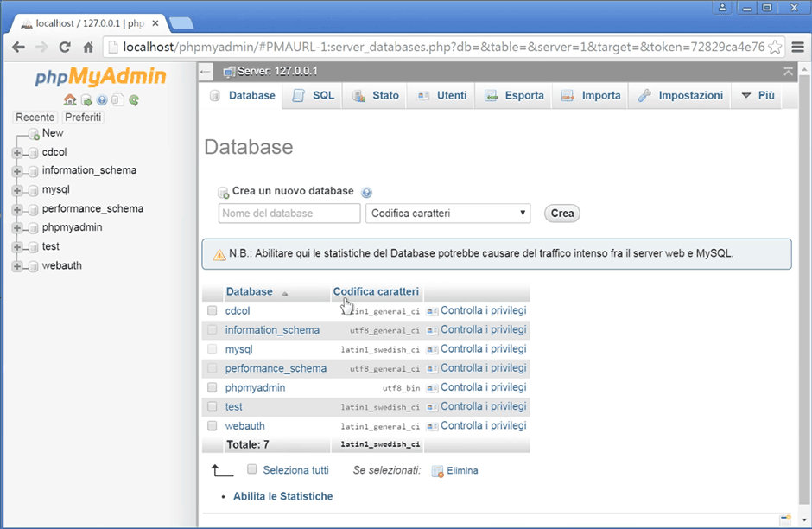The image size is (812, 529).
Task: Tick the checkbox next to the test database
Action: click(212, 406)
